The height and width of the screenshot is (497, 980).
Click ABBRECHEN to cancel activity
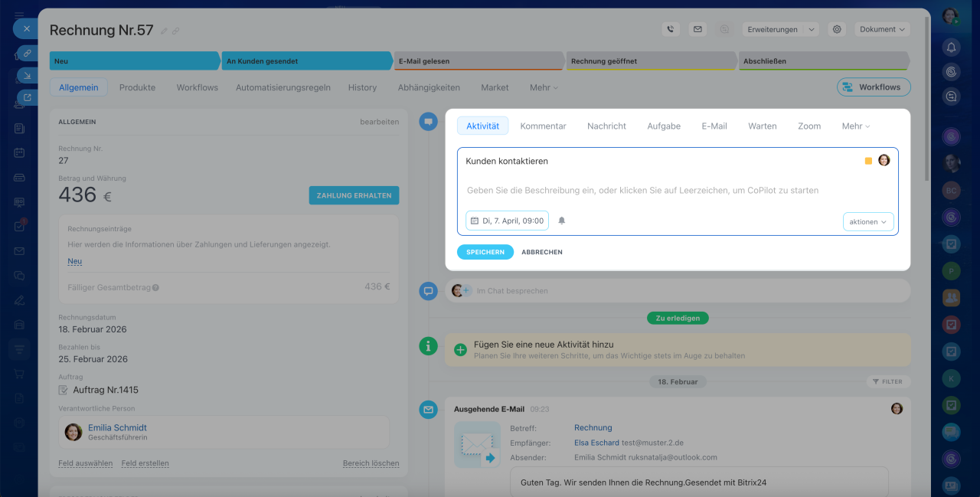541,252
